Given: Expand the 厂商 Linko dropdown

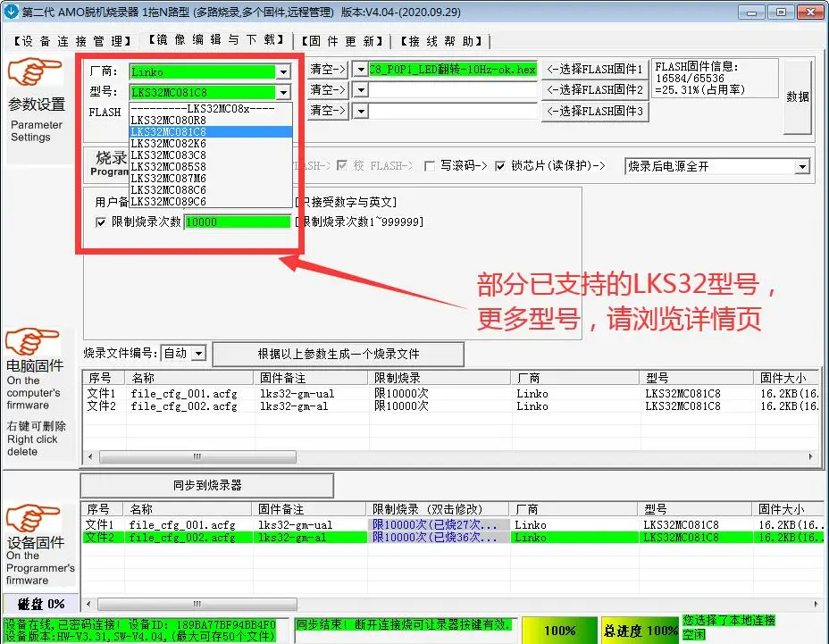Looking at the screenshot, I should click(x=284, y=71).
